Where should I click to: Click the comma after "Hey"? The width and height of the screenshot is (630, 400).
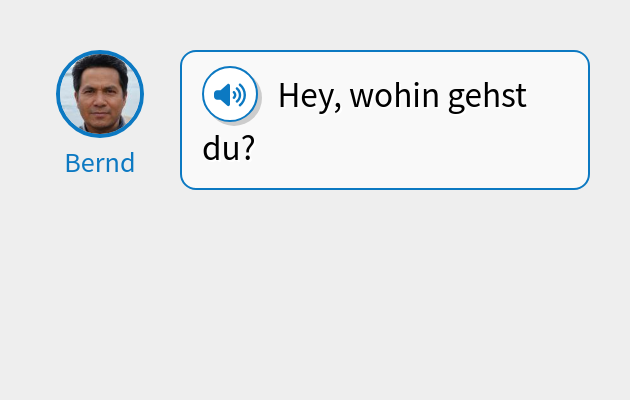338,106
